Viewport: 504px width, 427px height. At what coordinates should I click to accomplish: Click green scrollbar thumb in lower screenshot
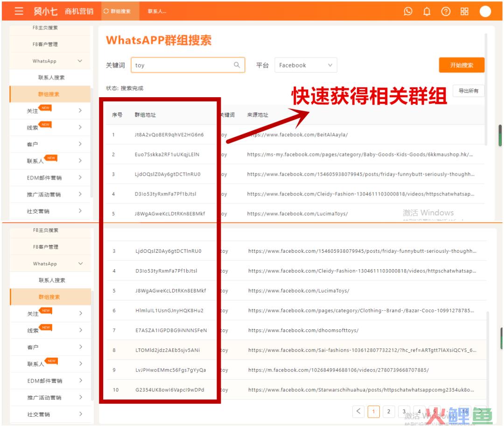pos(501,338)
